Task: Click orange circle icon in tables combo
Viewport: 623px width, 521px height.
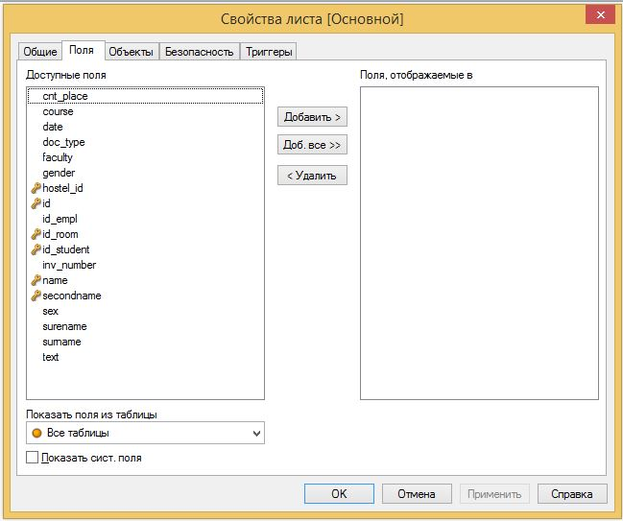Action: [37, 433]
